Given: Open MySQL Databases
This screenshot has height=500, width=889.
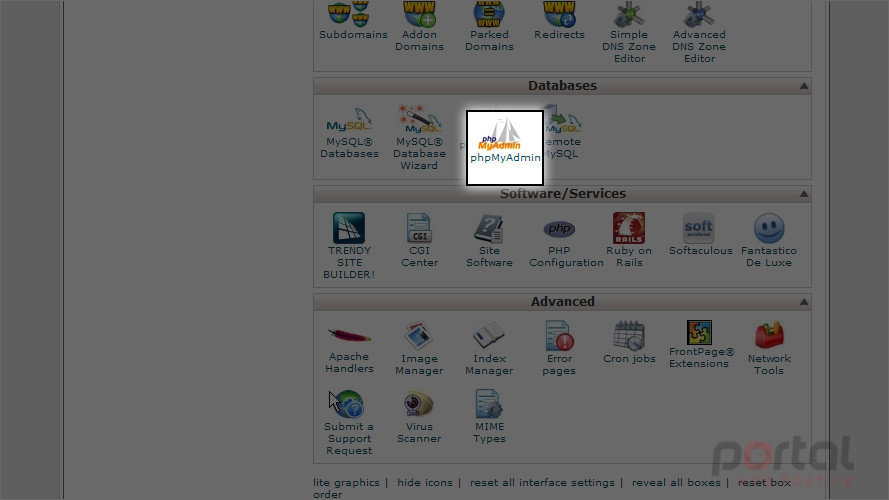Looking at the screenshot, I should pos(349,134).
